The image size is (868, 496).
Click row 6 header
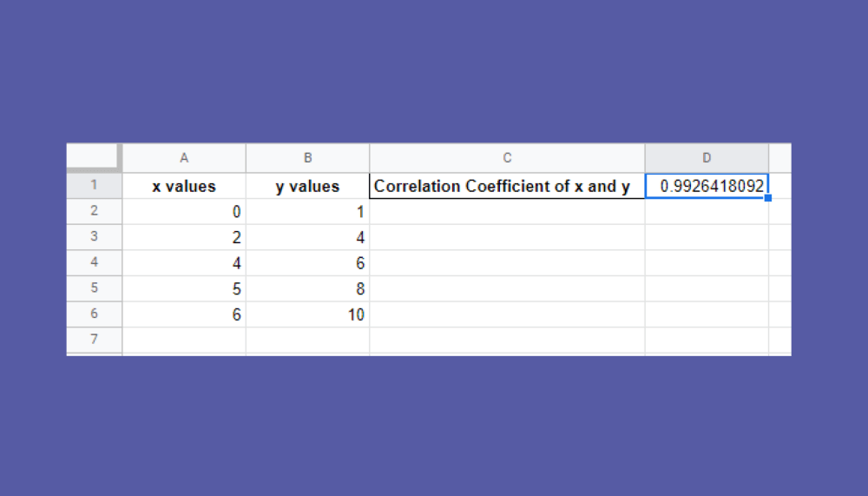click(94, 314)
